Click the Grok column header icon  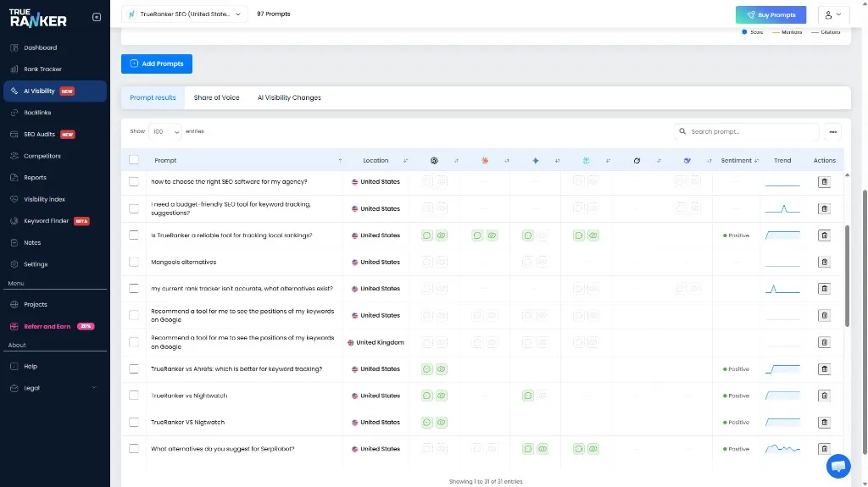637,160
